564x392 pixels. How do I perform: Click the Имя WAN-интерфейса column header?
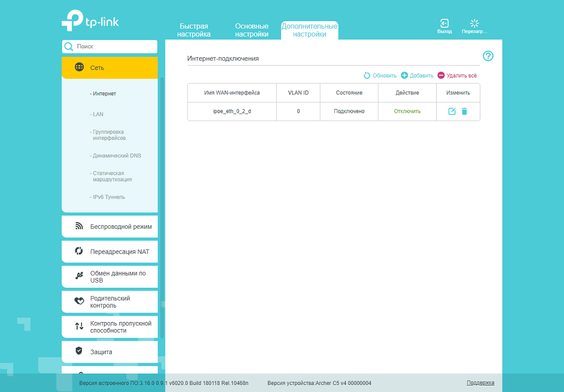coord(232,93)
